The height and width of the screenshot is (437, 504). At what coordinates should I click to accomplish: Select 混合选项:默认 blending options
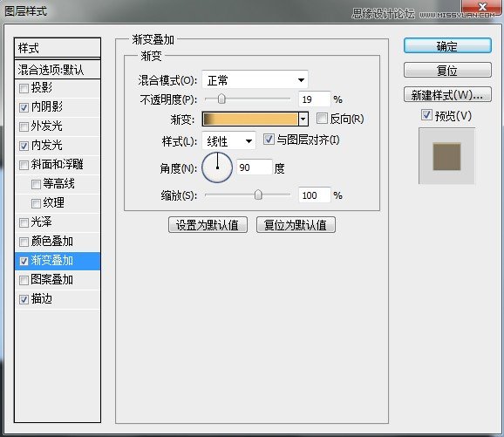point(58,70)
